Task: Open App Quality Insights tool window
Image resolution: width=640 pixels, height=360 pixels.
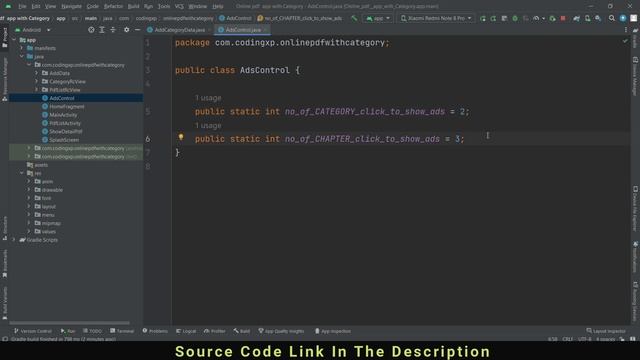Action: click(281, 331)
